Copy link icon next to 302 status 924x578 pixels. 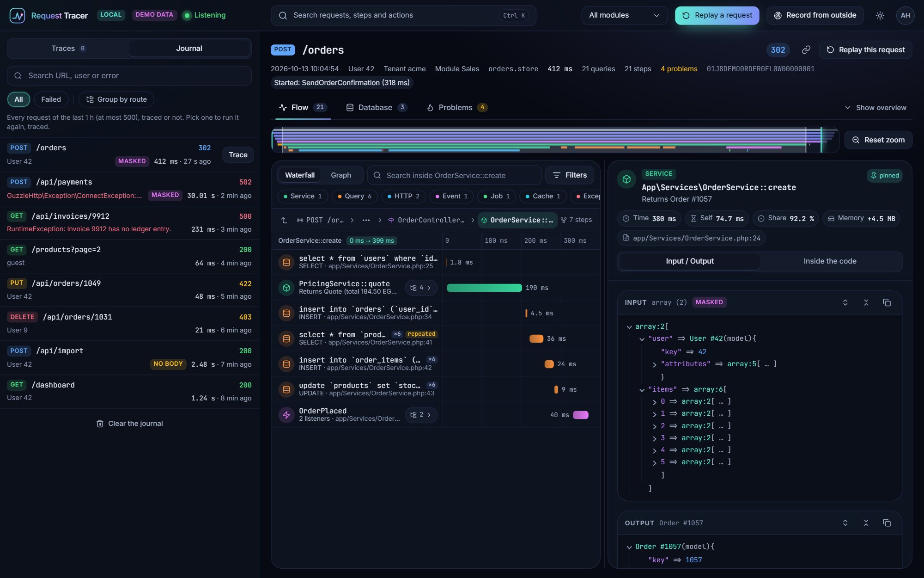806,49
